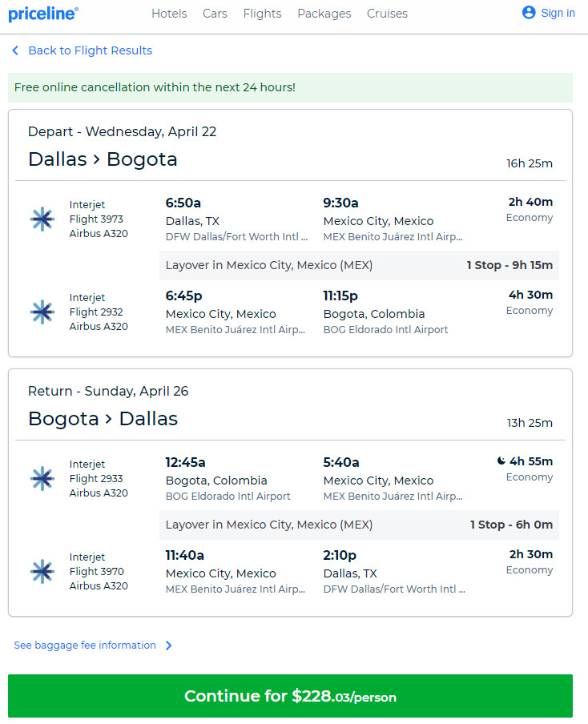Viewport: 588px width, 724px height.
Task: Click the Sign in user avatar icon
Action: pyautogui.click(x=529, y=13)
